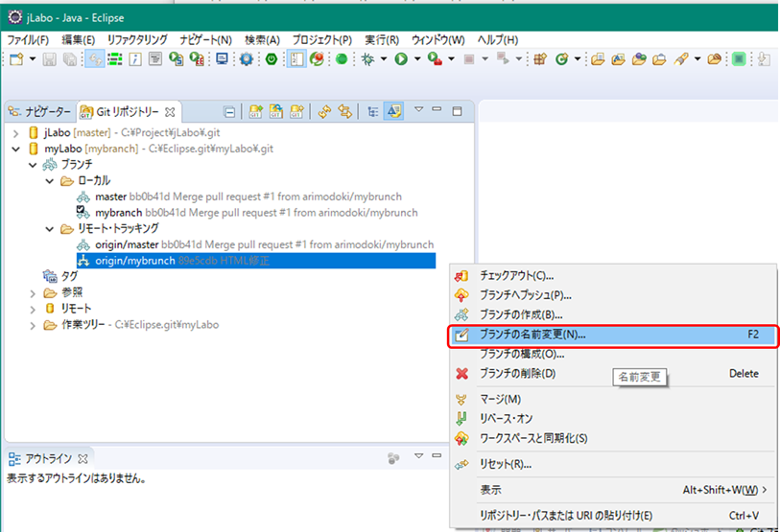This screenshot has height=532, width=780.
Task: Select the local master branch
Action: click(239, 197)
